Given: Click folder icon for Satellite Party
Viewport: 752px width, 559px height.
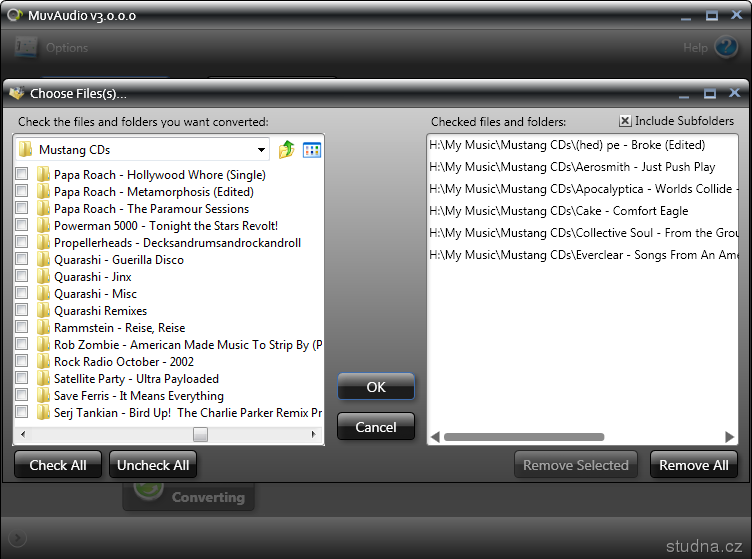Looking at the screenshot, I should 43,378.
